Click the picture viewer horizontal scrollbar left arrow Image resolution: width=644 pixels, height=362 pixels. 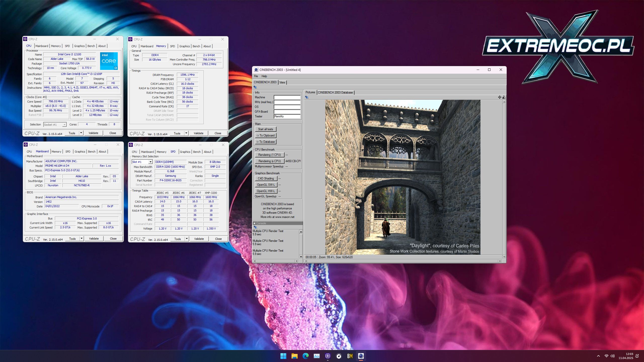(306, 261)
